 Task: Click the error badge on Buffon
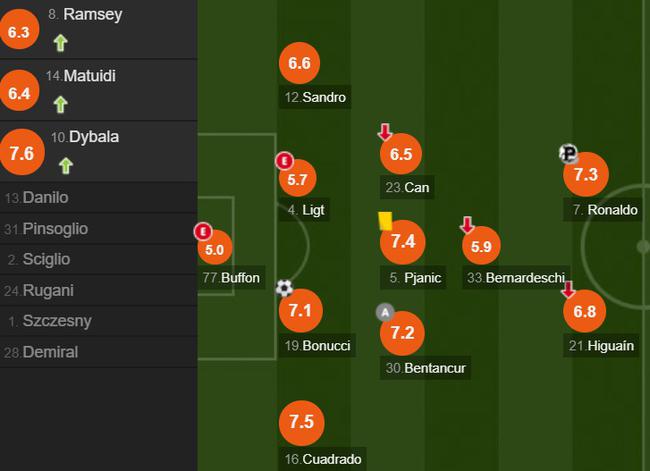coord(203,231)
